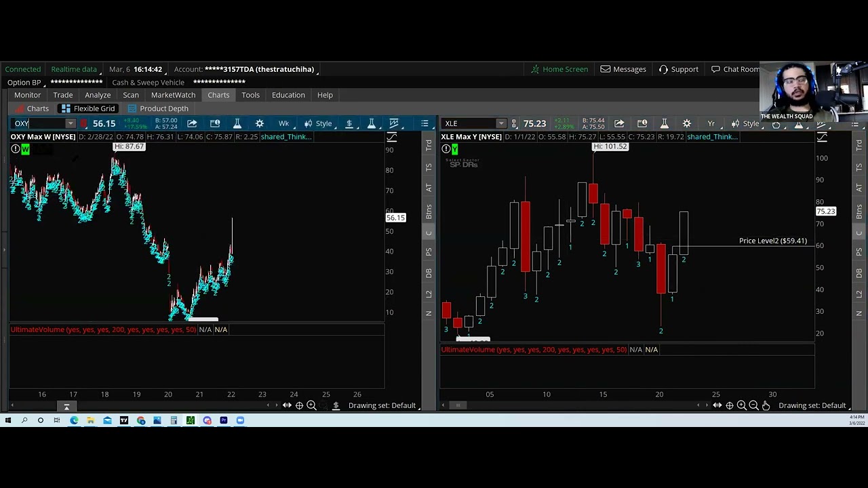868x488 pixels.
Task: Open the Chat Rooms button
Action: coord(736,69)
